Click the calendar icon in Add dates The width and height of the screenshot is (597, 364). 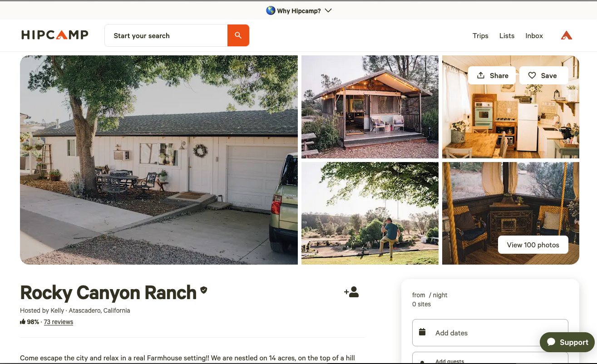pos(422,332)
